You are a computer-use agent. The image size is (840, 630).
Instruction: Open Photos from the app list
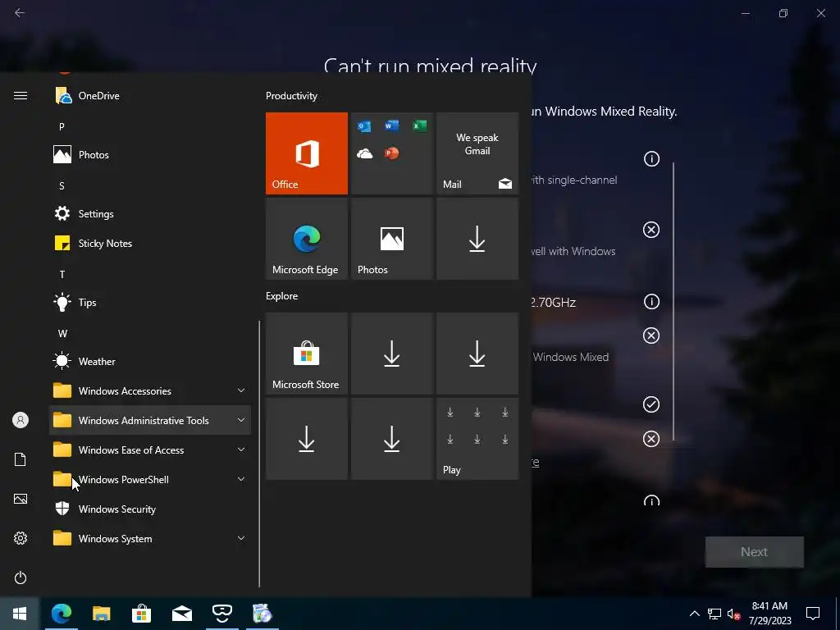(150, 155)
